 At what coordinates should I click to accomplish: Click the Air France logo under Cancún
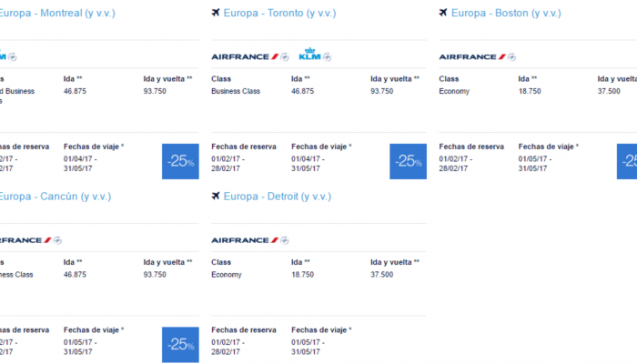pos(25,240)
